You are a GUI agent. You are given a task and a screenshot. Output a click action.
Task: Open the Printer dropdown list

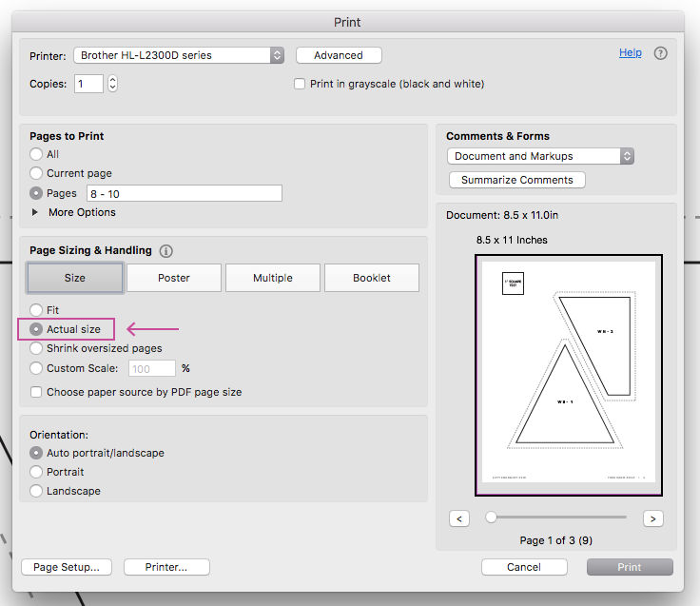(x=179, y=55)
